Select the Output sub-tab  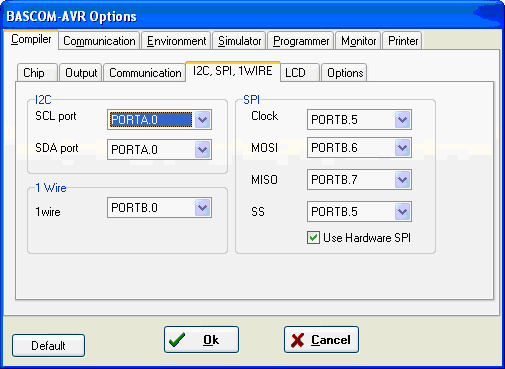coord(81,73)
